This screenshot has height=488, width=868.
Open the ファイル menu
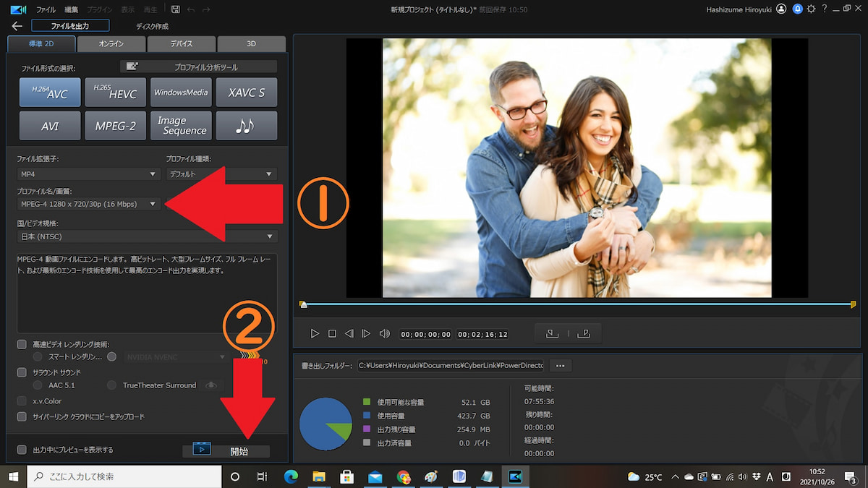46,9
